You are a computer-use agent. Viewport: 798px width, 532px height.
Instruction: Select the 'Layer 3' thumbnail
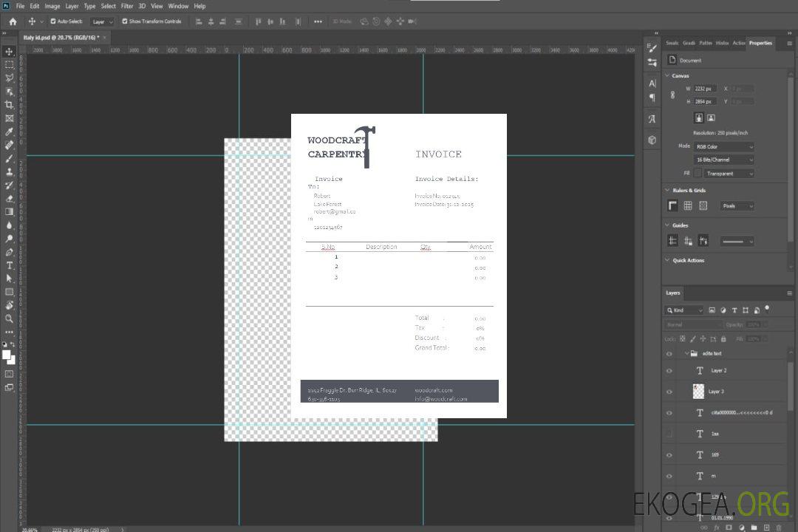698,392
